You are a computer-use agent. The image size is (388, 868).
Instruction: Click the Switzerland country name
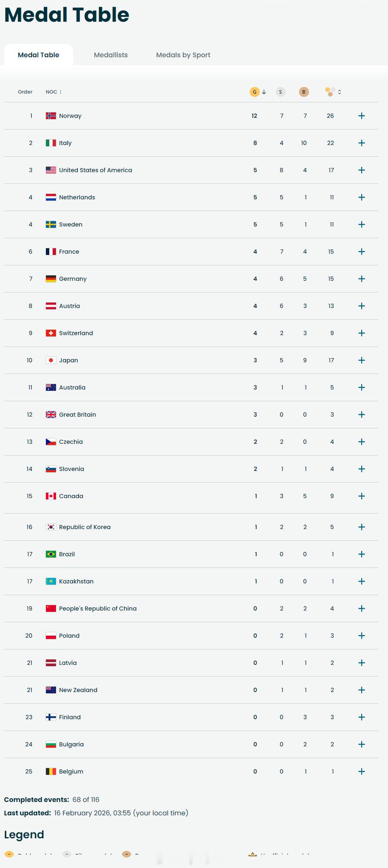[x=76, y=333]
